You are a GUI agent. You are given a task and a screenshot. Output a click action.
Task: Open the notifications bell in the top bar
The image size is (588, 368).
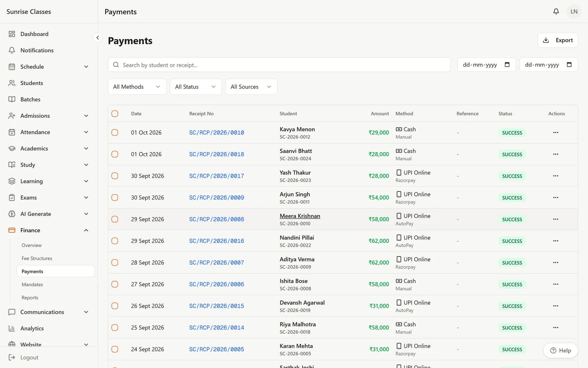click(x=556, y=11)
